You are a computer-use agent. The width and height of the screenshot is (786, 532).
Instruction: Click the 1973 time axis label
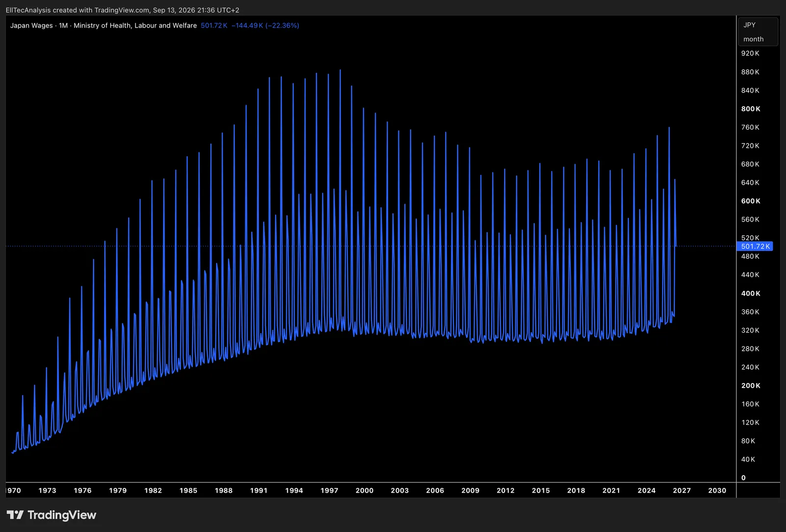pos(47,491)
